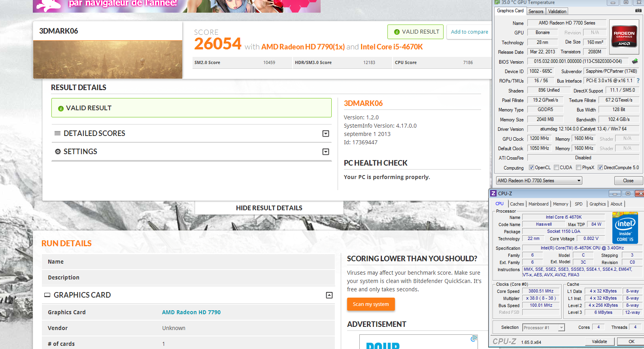The height and width of the screenshot is (349, 644).
Task: Click Id: 17369447 text
Action: tap(361, 142)
